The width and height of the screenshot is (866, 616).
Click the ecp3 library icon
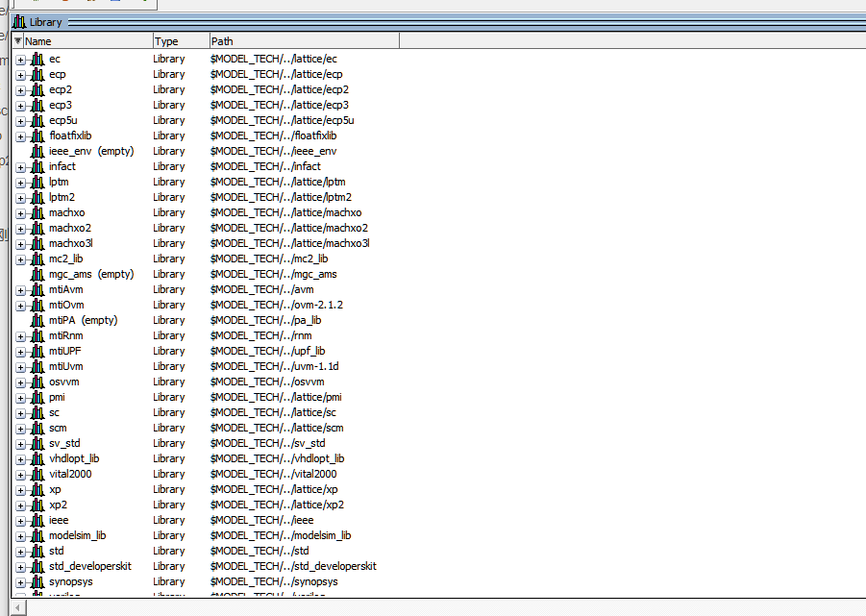click(x=37, y=105)
